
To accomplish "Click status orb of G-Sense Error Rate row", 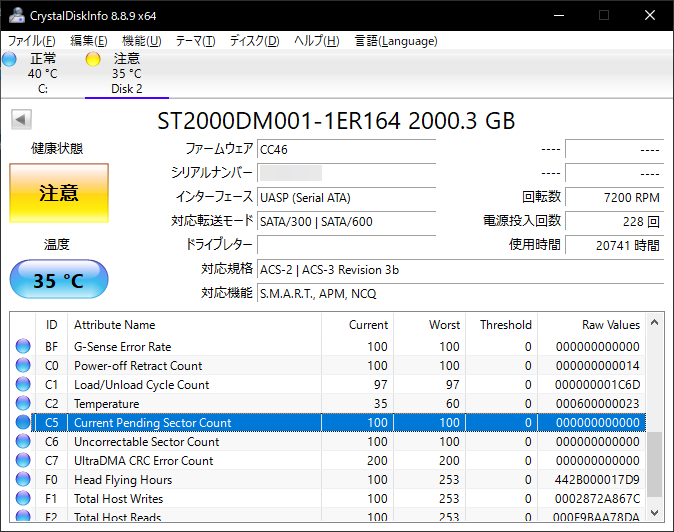I will [23, 346].
